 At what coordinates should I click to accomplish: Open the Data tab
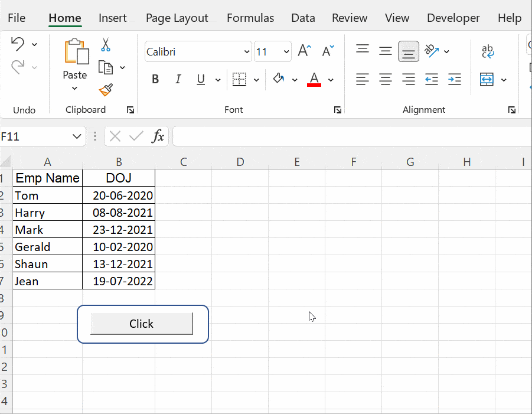pyautogui.click(x=303, y=18)
